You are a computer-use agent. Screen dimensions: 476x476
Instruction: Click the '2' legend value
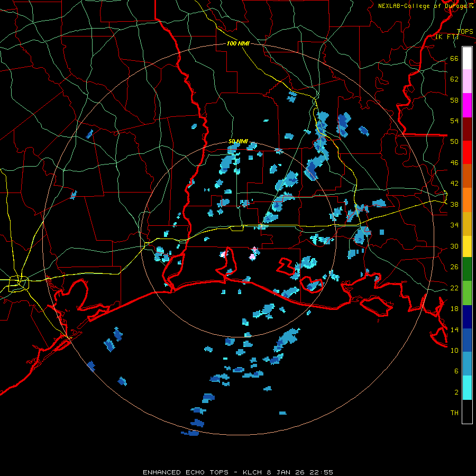[x=456, y=392]
